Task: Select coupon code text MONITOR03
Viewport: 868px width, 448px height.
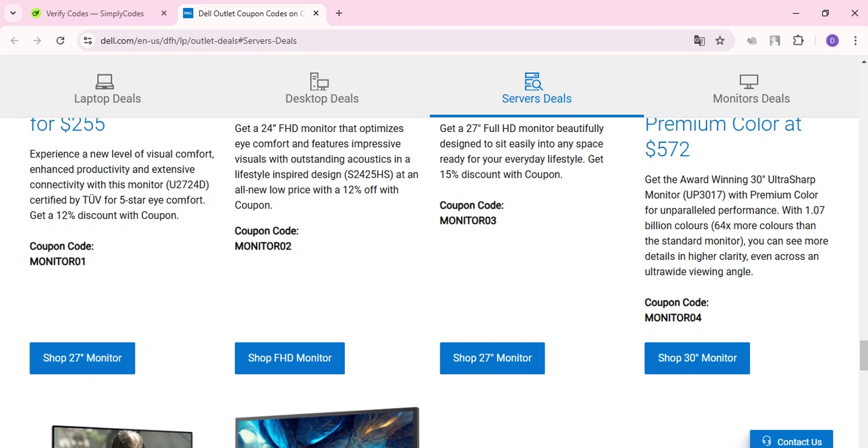Action: click(x=468, y=221)
